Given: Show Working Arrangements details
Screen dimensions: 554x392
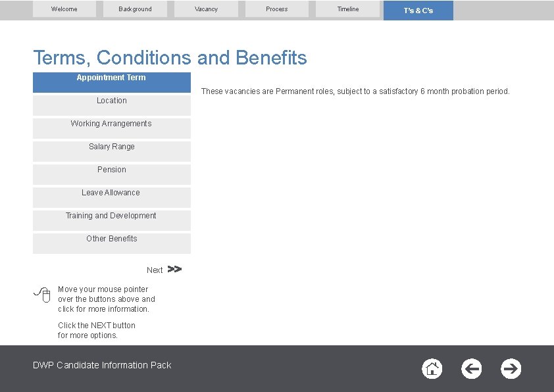Looking at the screenshot, I should pos(111,128).
